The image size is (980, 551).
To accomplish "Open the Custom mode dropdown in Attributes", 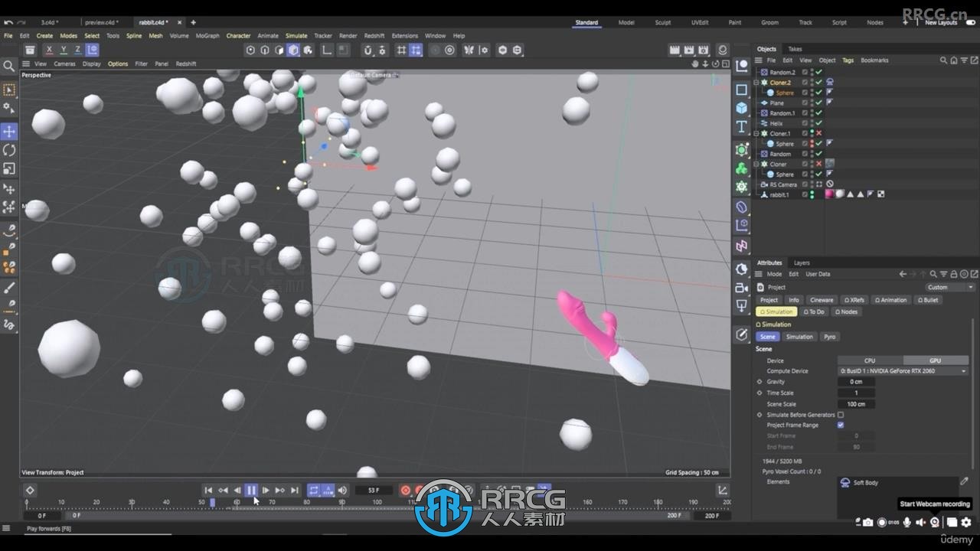I will (x=949, y=287).
